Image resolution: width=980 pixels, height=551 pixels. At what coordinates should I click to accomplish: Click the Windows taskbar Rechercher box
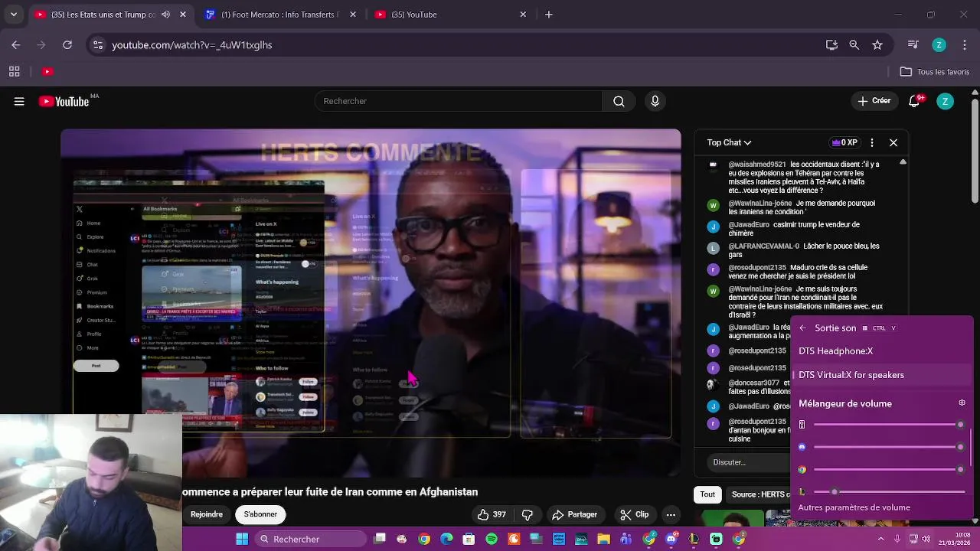[x=310, y=539]
